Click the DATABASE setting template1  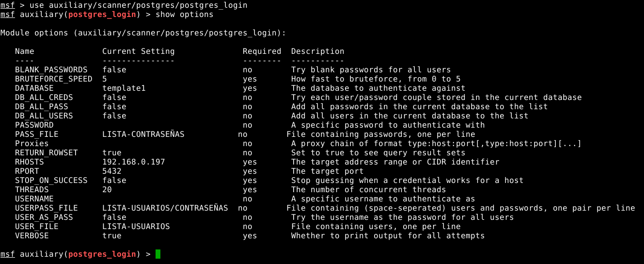[x=124, y=88]
